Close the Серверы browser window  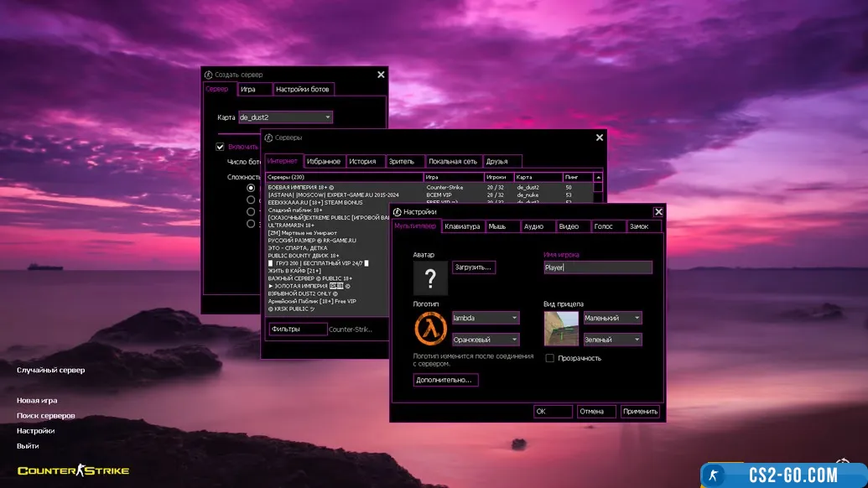[599, 138]
